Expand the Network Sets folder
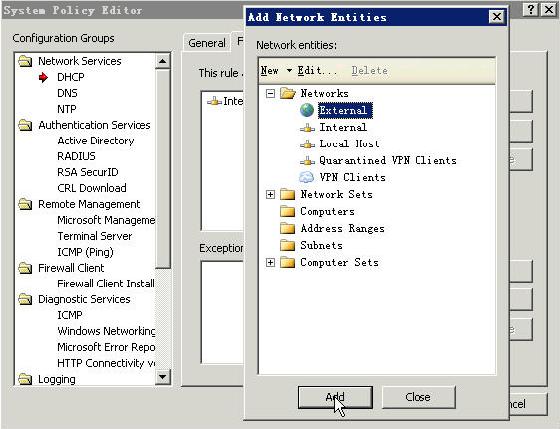Image resolution: width=560 pixels, height=429 pixels. 270,194
